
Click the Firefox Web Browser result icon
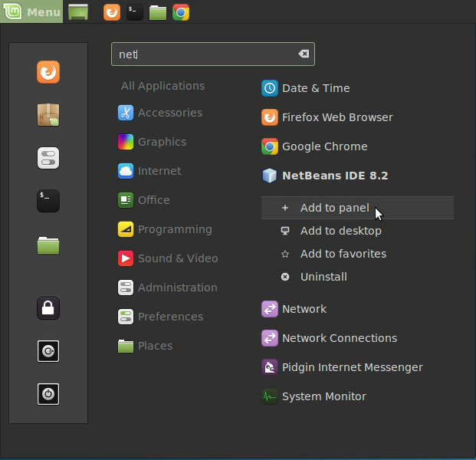[x=270, y=117]
